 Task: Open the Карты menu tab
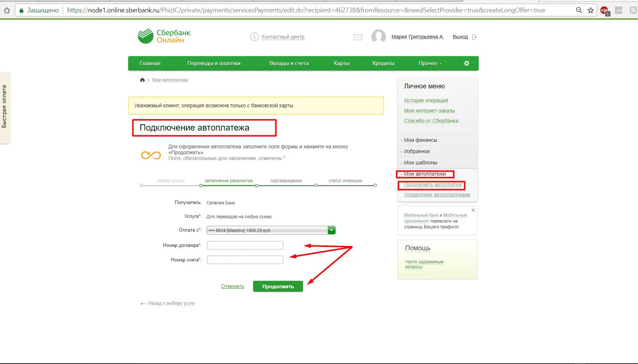tap(342, 63)
